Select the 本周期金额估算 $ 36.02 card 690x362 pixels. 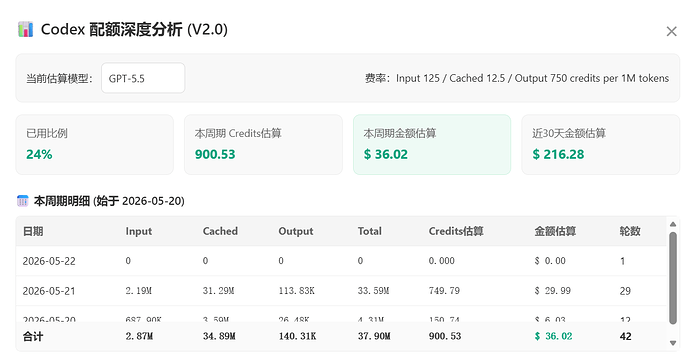(432, 145)
